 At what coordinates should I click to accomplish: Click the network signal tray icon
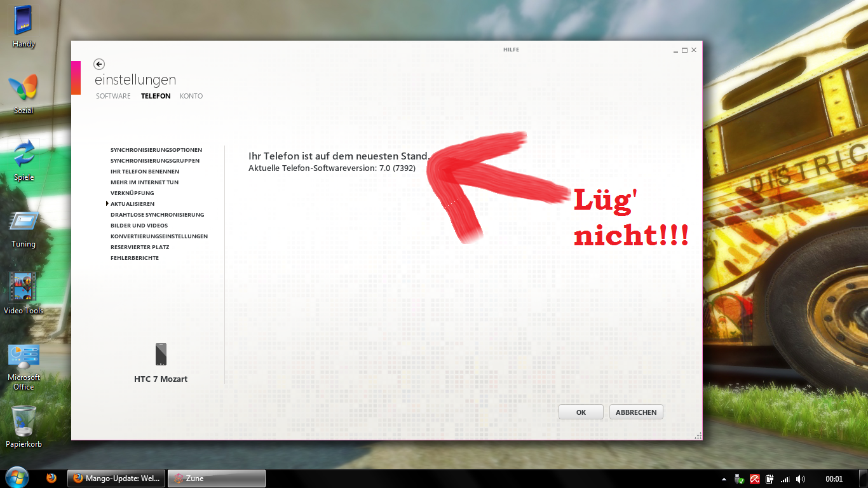click(785, 479)
